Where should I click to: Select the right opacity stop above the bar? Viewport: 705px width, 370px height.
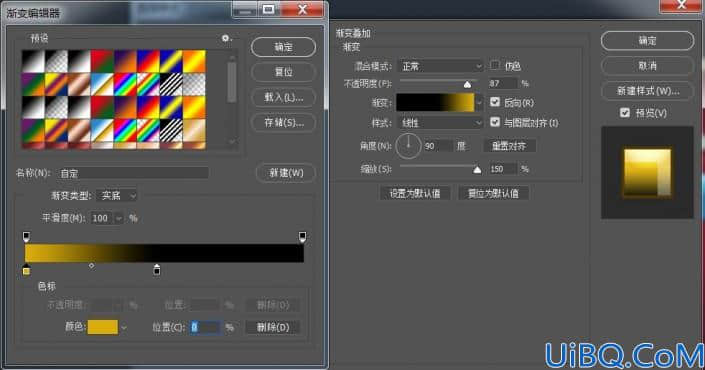coord(303,236)
